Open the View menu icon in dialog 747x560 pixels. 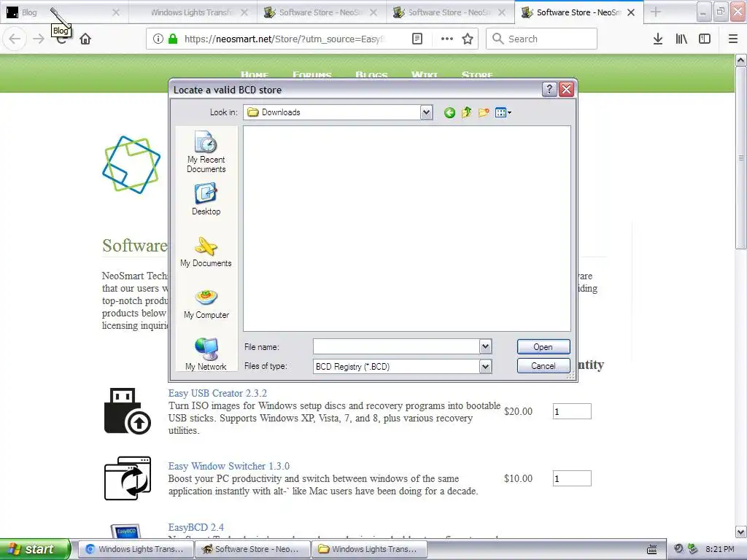coord(503,112)
